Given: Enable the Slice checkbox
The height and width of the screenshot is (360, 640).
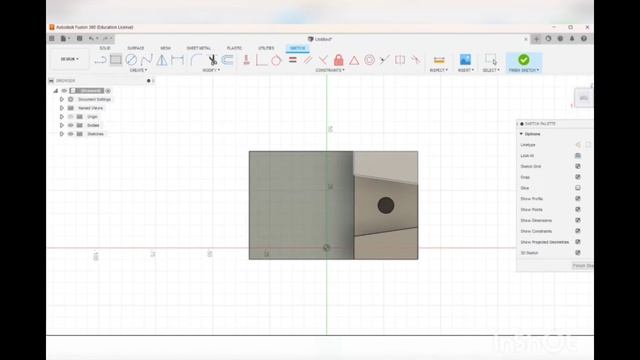Looking at the screenshot, I should (x=578, y=188).
